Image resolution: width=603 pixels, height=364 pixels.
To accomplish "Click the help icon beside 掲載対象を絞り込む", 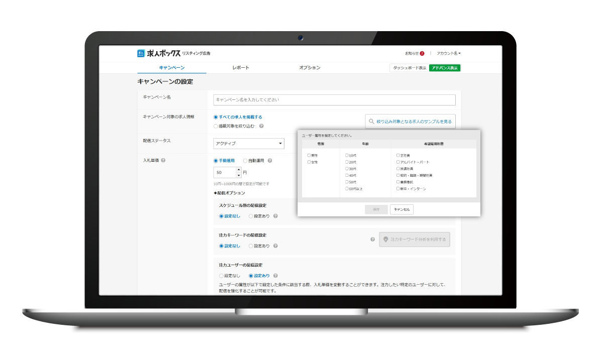I will 262,125.
